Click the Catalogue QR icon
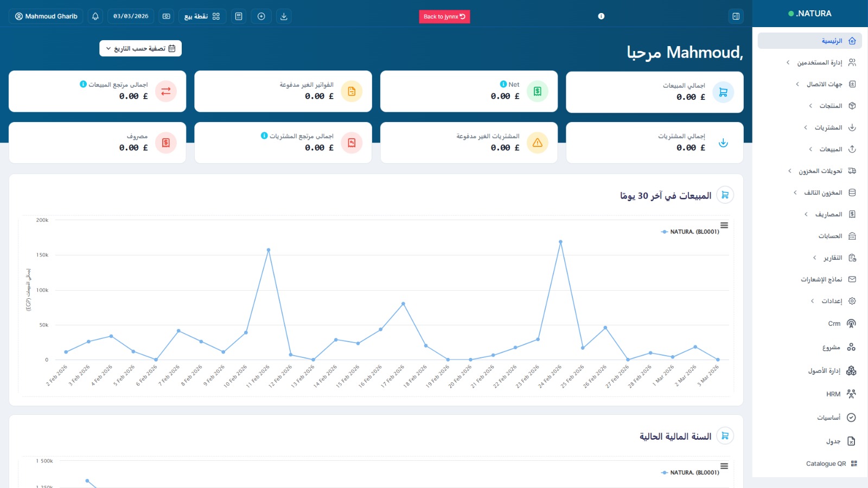The image size is (868, 488). click(854, 464)
